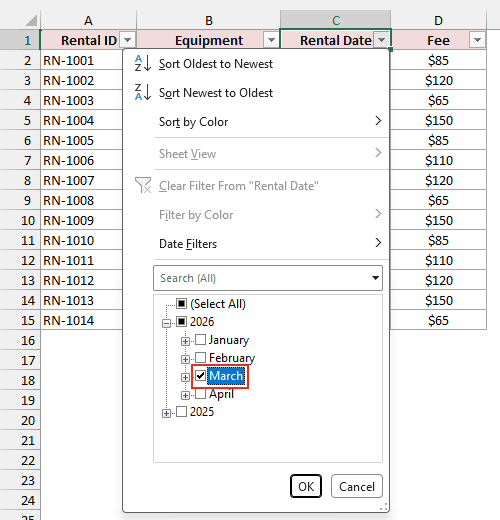Viewport: 500px width, 520px height.
Task: Click cell RN-1010
Action: pyautogui.click(x=82, y=240)
